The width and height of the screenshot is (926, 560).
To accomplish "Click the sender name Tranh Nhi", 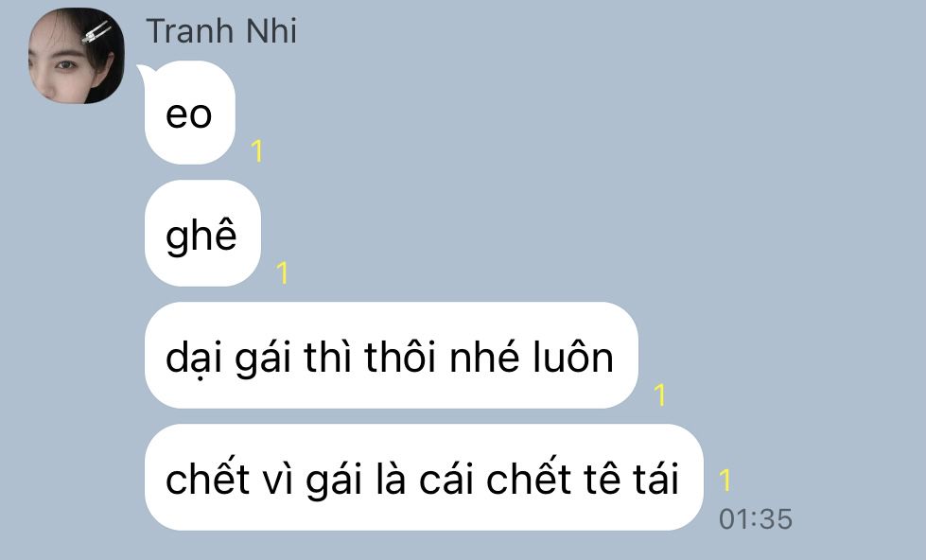I will (x=221, y=30).
